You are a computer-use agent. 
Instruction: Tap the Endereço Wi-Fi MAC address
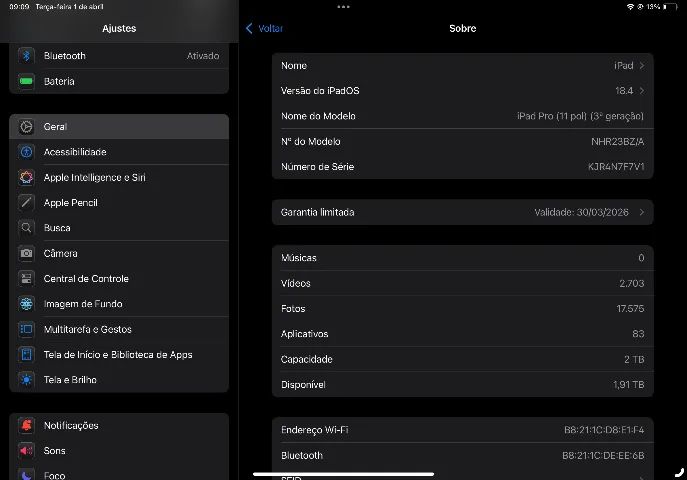(x=604, y=430)
